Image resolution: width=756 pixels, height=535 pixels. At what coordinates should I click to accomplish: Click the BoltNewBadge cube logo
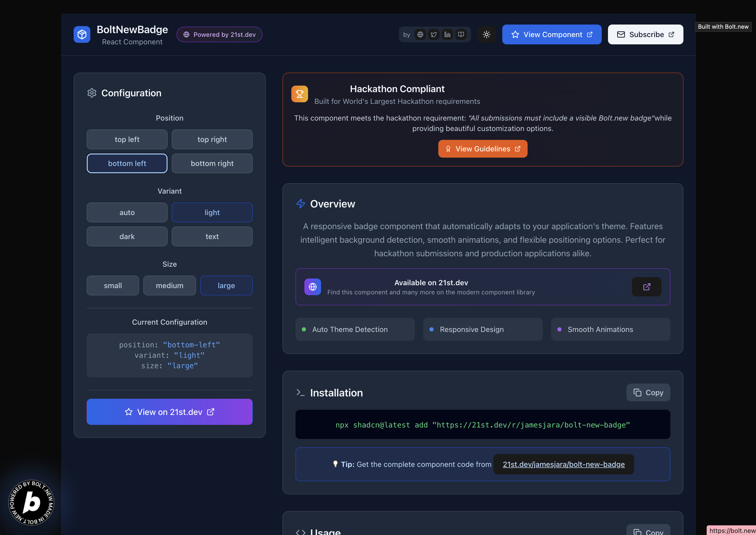point(82,35)
